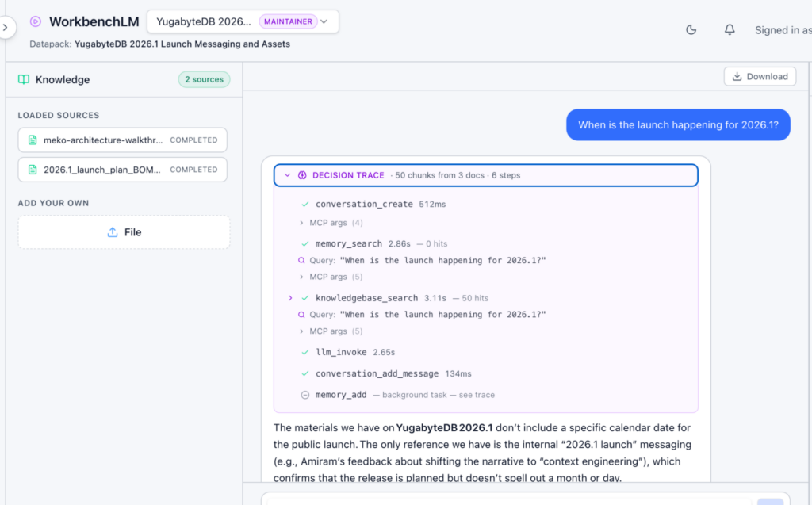Upload your own File button
The image size is (812, 505).
tap(124, 232)
